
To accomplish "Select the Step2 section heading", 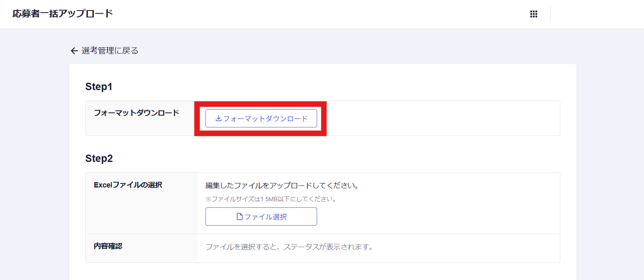I will 99,158.
